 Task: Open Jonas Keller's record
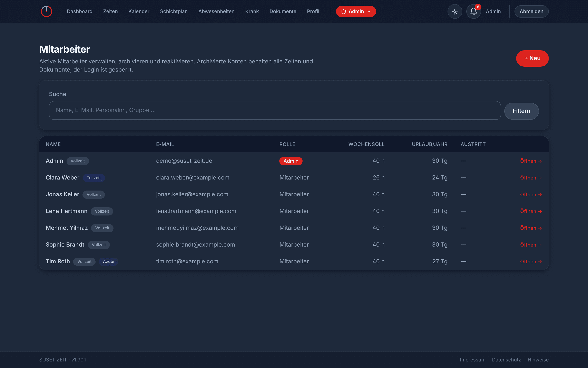(x=531, y=195)
